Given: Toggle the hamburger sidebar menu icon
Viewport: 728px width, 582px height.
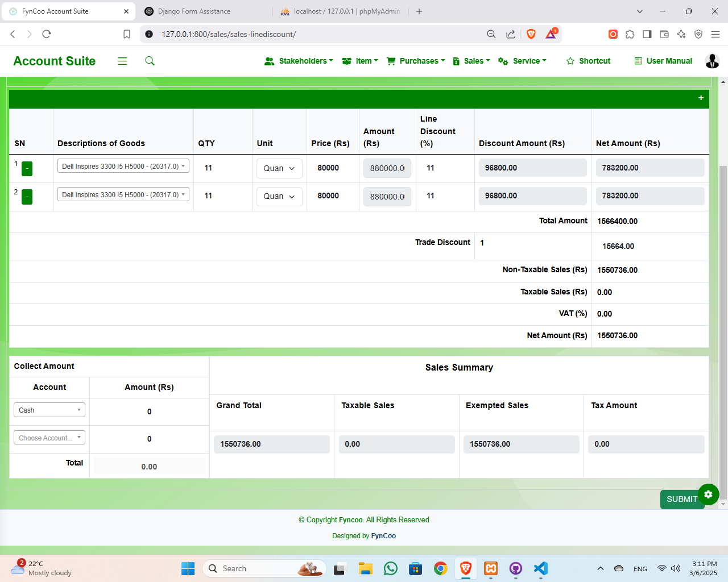Looking at the screenshot, I should (x=122, y=61).
